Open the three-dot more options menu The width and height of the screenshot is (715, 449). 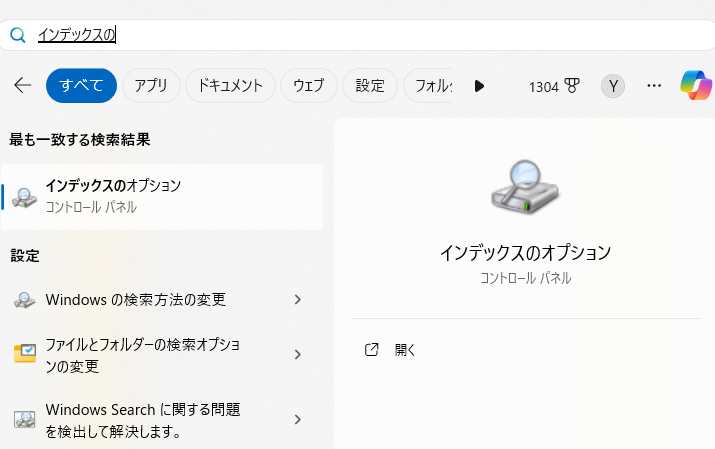point(654,86)
